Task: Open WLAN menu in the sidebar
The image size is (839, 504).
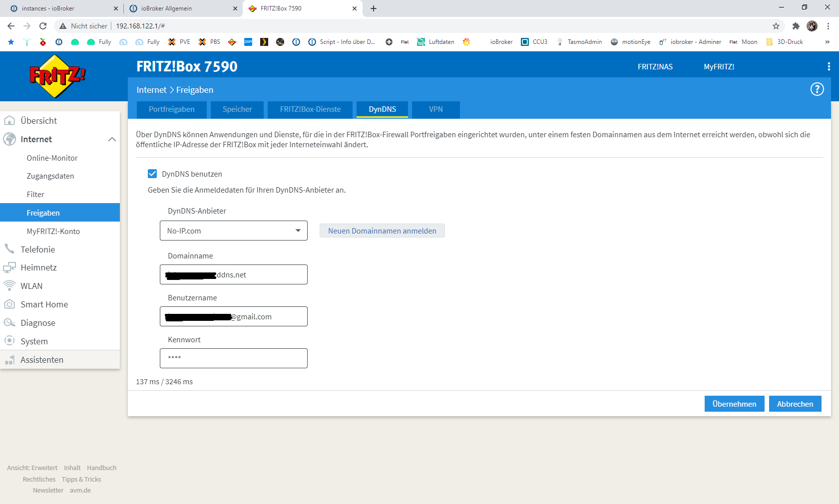Action: [60, 286]
